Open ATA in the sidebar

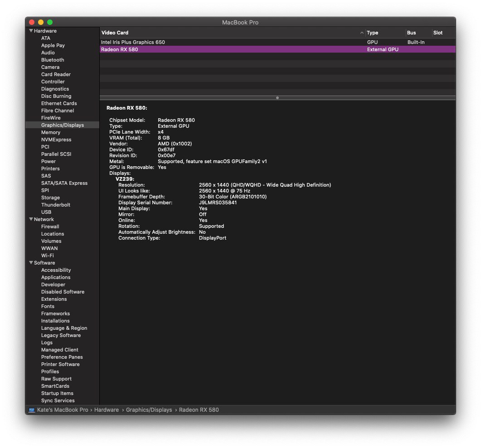coord(46,38)
